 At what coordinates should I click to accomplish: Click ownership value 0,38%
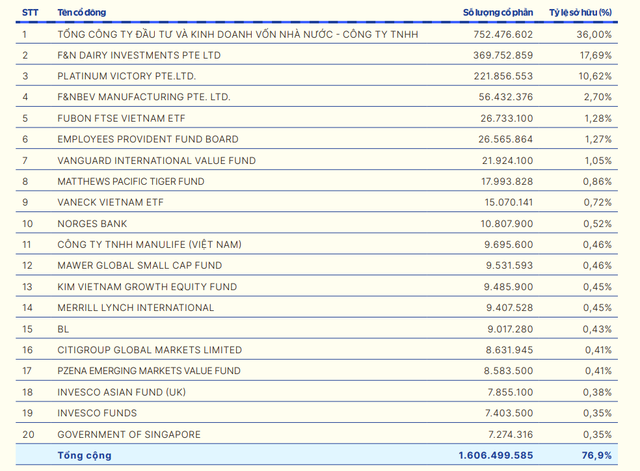pyautogui.click(x=597, y=392)
